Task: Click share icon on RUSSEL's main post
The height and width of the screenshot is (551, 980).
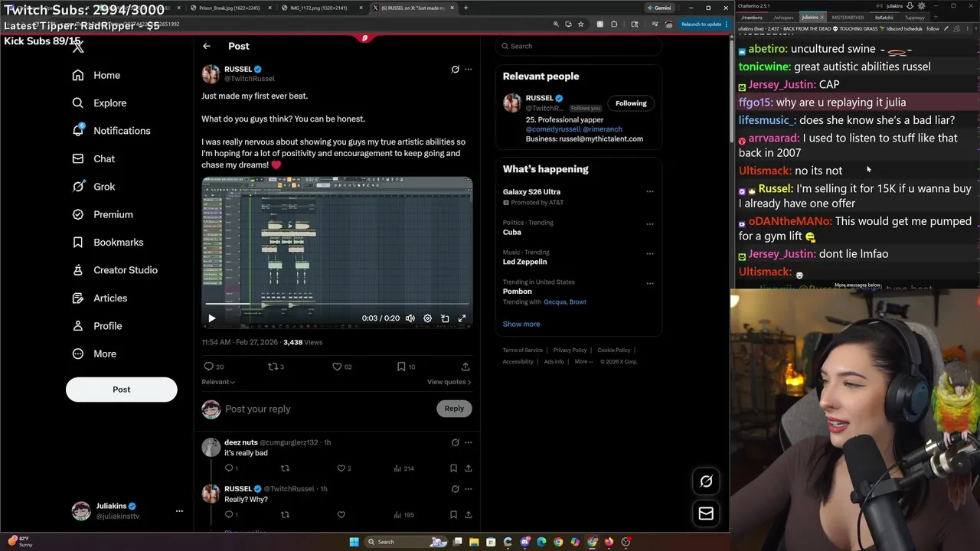Action: 465,367
